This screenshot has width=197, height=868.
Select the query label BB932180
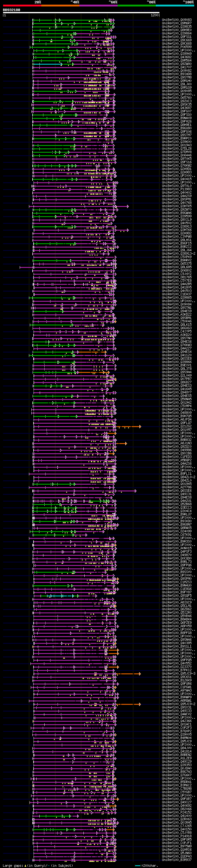tap(11, 10)
